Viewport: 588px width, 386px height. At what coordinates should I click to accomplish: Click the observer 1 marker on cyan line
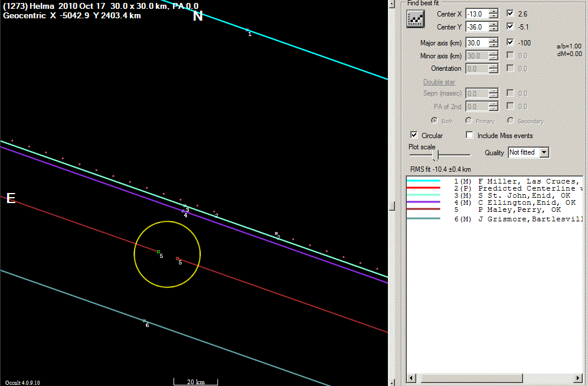click(x=247, y=30)
